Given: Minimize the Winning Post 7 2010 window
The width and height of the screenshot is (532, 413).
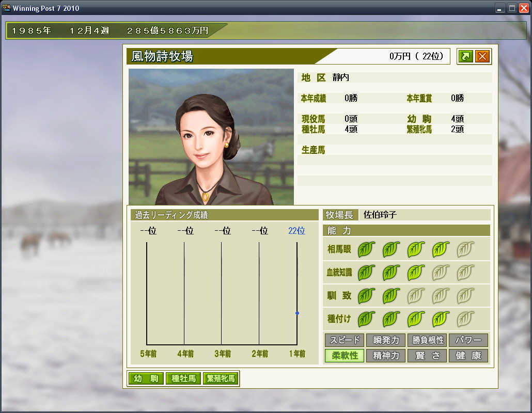Looking at the screenshot, I should (x=499, y=8).
